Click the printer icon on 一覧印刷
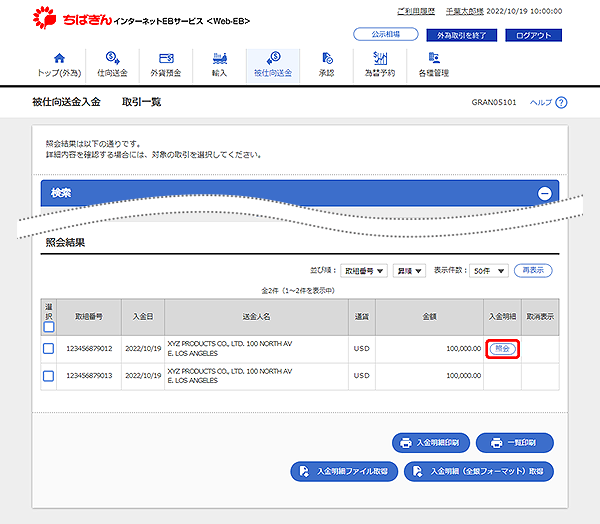This screenshot has height=524, width=600. click(x=496, y=443)
